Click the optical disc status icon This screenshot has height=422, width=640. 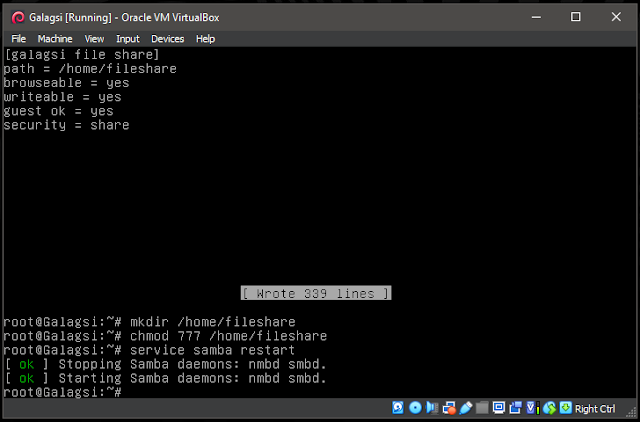tap(415, 408)
